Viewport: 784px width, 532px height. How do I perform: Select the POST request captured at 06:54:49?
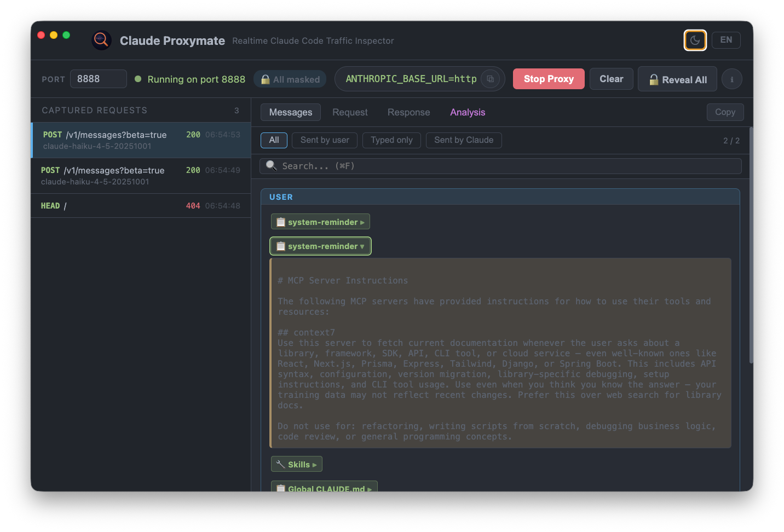141,176
